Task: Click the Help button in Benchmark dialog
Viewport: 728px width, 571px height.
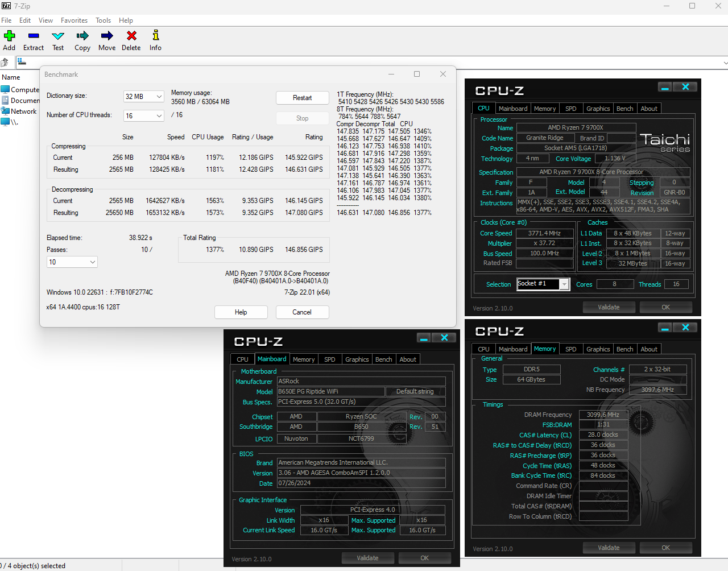Action: 241,312
